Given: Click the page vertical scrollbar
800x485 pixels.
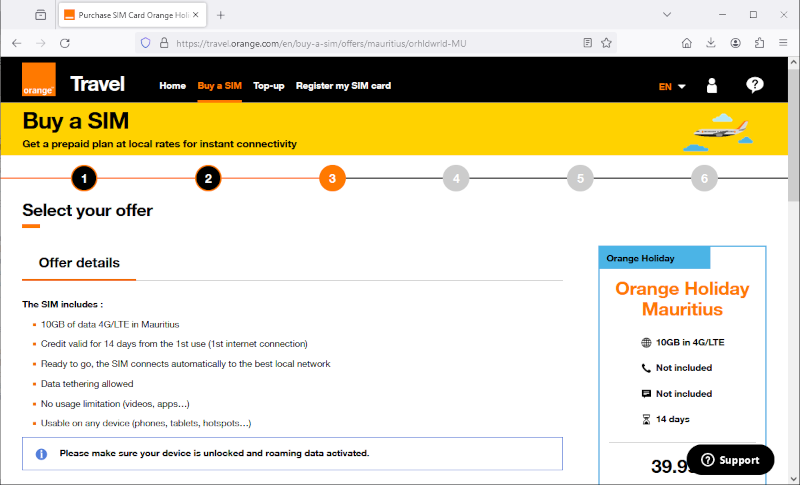Looking at the screenshot, I should point(794,136).
